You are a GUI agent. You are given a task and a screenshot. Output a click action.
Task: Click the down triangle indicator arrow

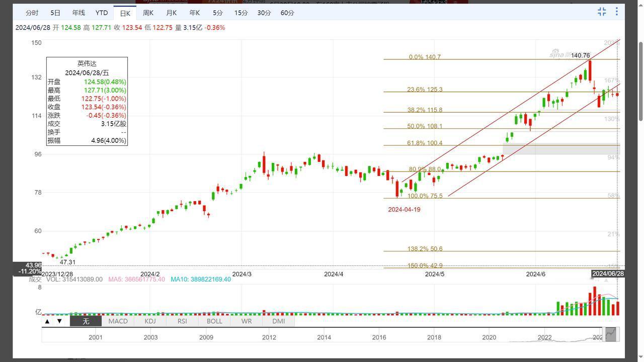click(x=59, y=321)
